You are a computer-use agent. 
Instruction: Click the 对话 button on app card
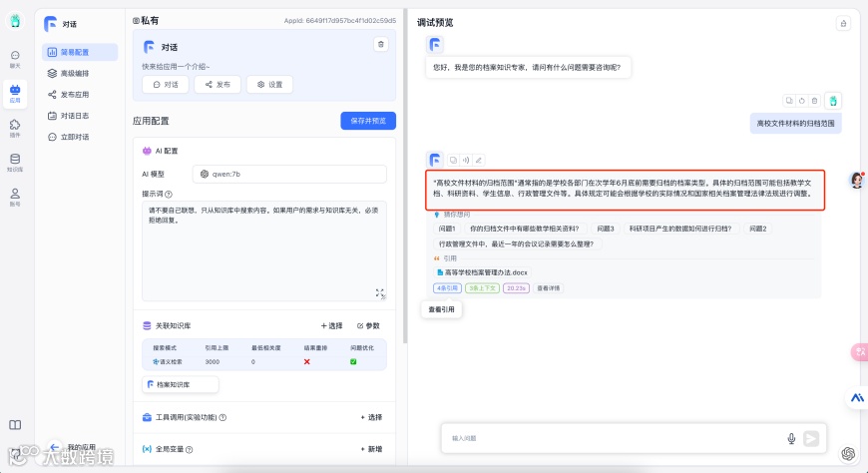pos(166,84)
